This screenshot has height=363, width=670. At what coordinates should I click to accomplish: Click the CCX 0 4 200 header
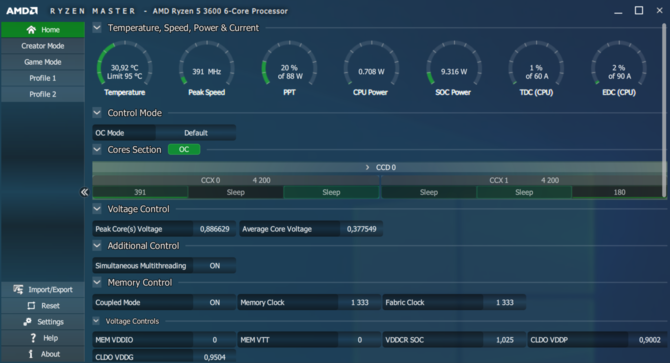235,180
